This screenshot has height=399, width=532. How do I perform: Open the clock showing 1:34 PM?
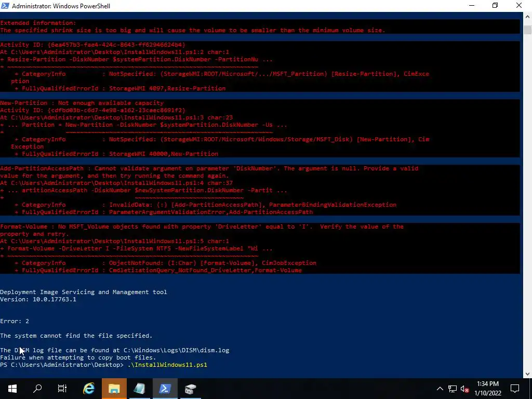click(488, 389)
